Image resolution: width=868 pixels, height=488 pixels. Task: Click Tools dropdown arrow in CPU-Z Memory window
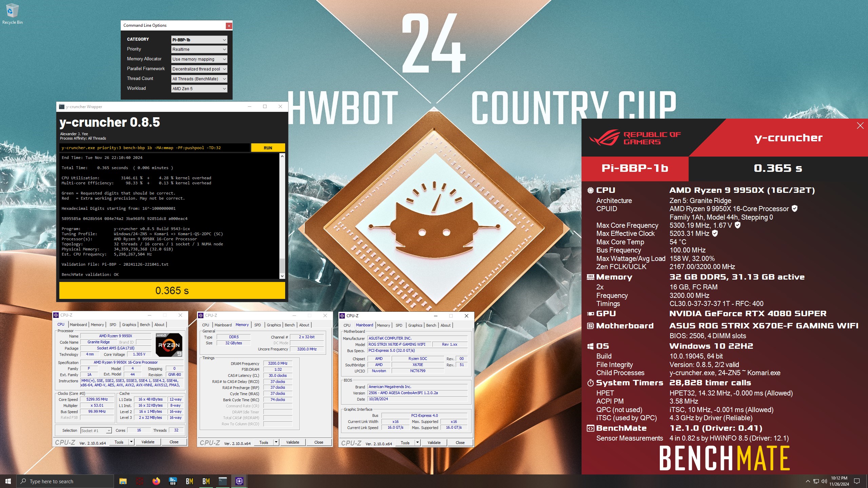pyautogui.click(x=276, y=442)
